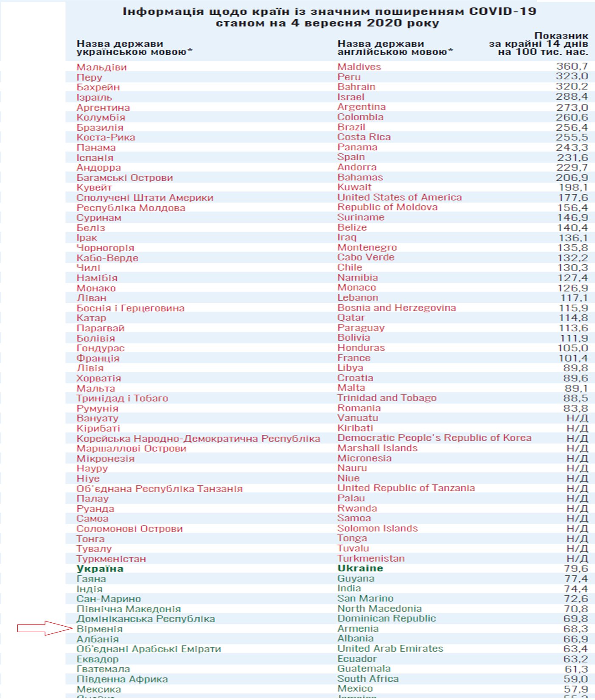Select the Ukrainian name 'Намібія'
This screenshot has height=700, width=595.
click(97, 278)
